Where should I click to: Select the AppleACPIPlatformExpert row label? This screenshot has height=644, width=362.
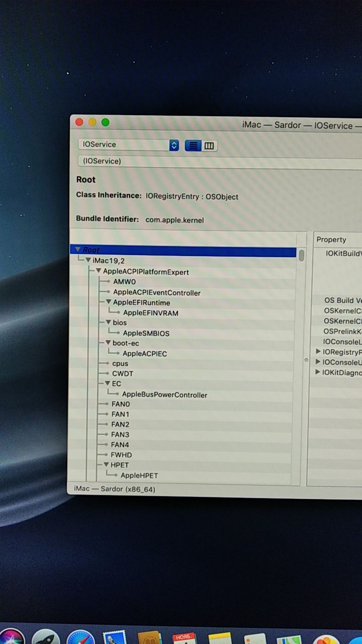[x=146, y=272]
